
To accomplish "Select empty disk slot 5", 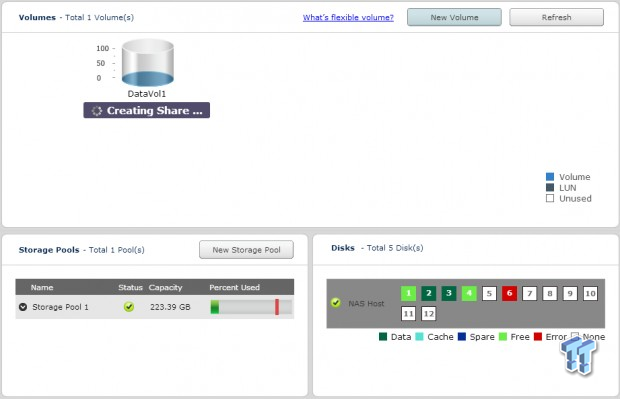I will tap(489, 293).
